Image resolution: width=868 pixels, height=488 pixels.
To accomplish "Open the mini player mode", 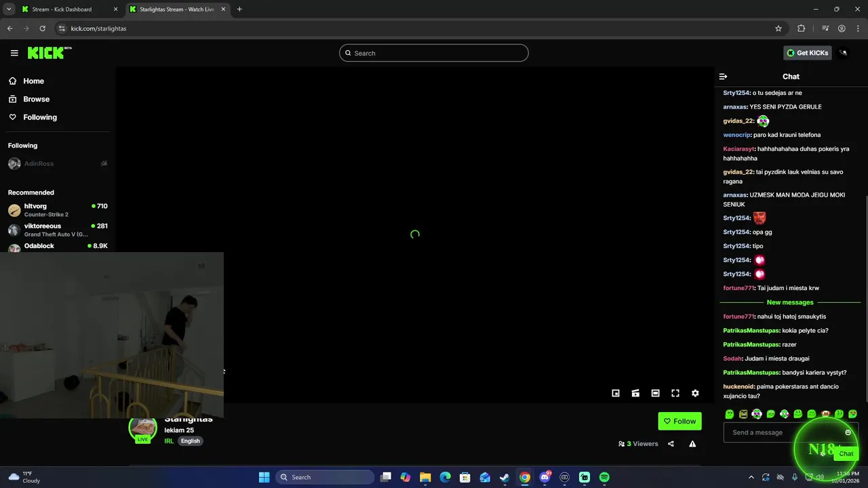I will tap(616, 393).
